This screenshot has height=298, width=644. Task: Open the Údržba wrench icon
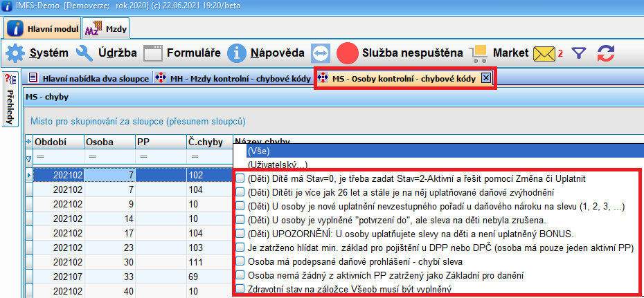pos(85,53)
